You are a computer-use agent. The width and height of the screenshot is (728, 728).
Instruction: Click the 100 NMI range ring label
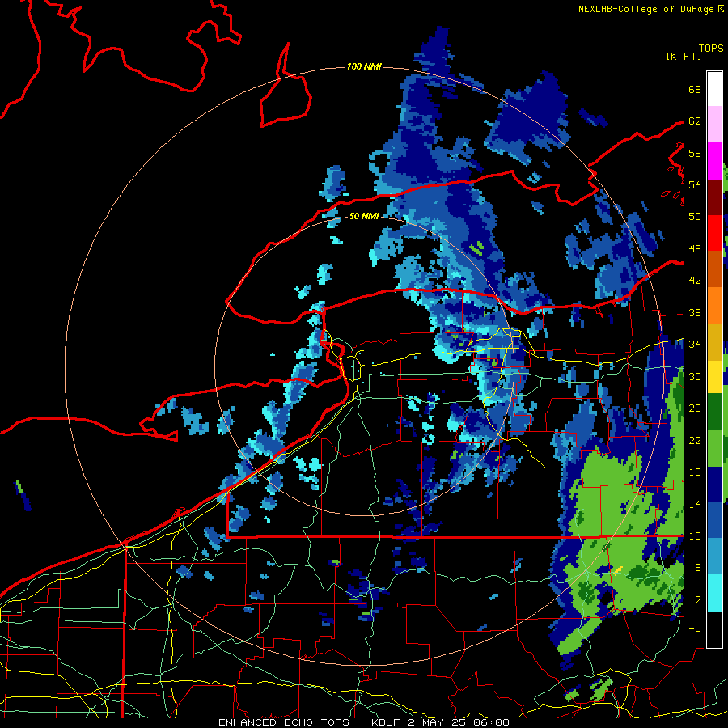tap(364, 67)
